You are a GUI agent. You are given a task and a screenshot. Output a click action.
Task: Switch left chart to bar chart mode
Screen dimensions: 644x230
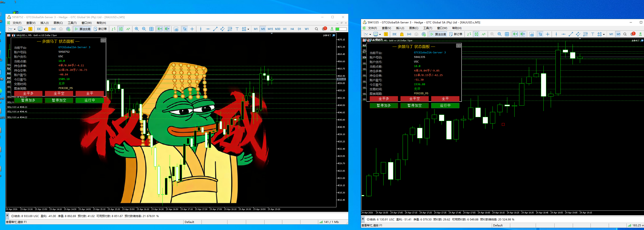(114, 29)
